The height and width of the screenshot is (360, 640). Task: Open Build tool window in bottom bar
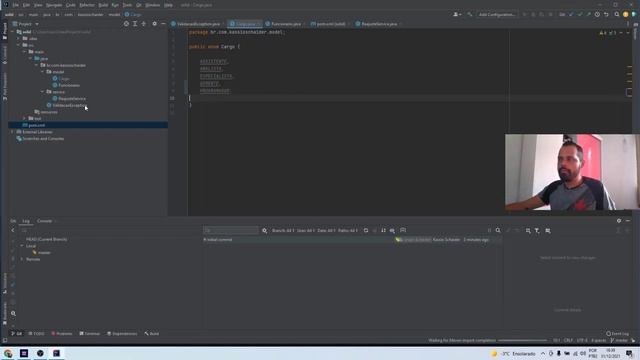click(152, 333)
